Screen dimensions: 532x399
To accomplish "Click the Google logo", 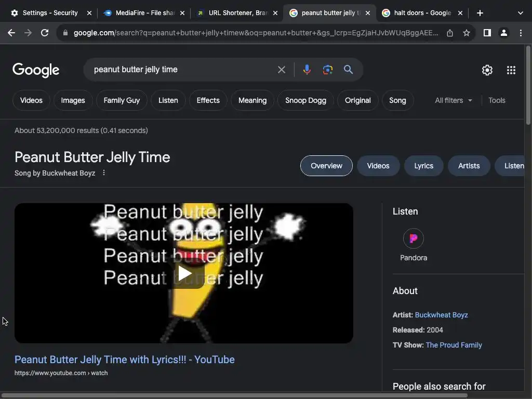I will (36, 70).
